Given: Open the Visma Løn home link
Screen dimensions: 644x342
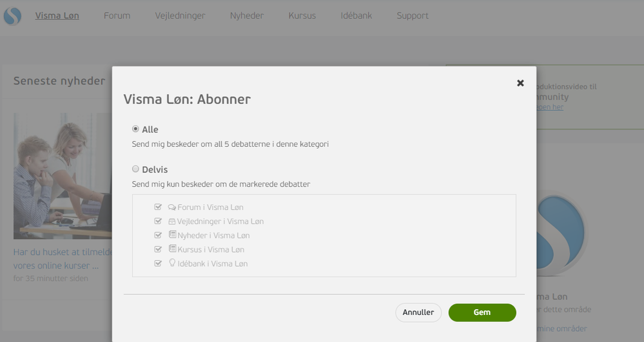Looking at the screenshot, I should [x=57, y=15].
